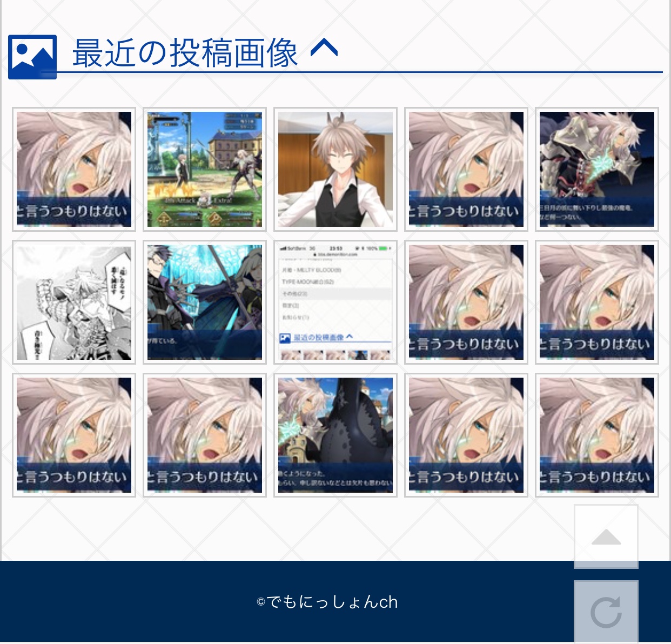Open the thumbnail with glasses character and spear
Image resolution: width=671 pixels, height=644 pixels.
(x=205, y=302)
